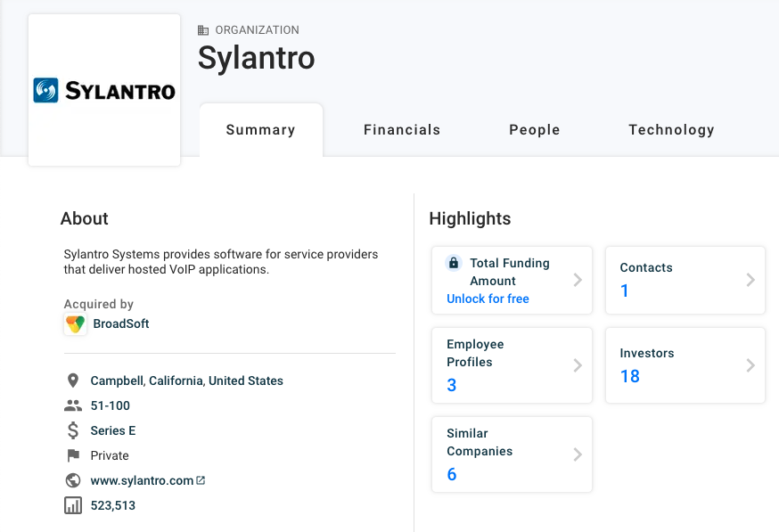Switch to the Financials tab
The image size is (779, 532).
402,130
